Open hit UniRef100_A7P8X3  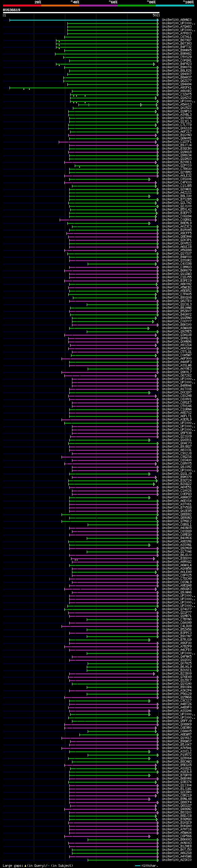176,33
